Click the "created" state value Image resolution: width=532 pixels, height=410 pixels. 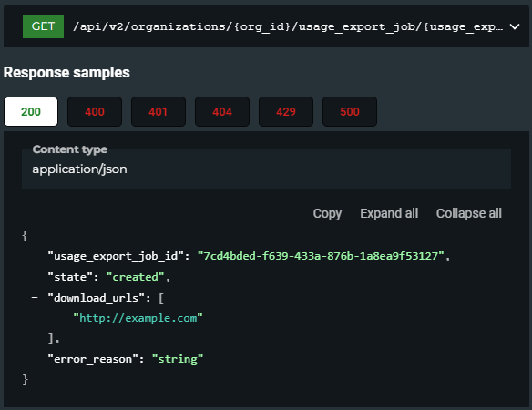point(136,277)
